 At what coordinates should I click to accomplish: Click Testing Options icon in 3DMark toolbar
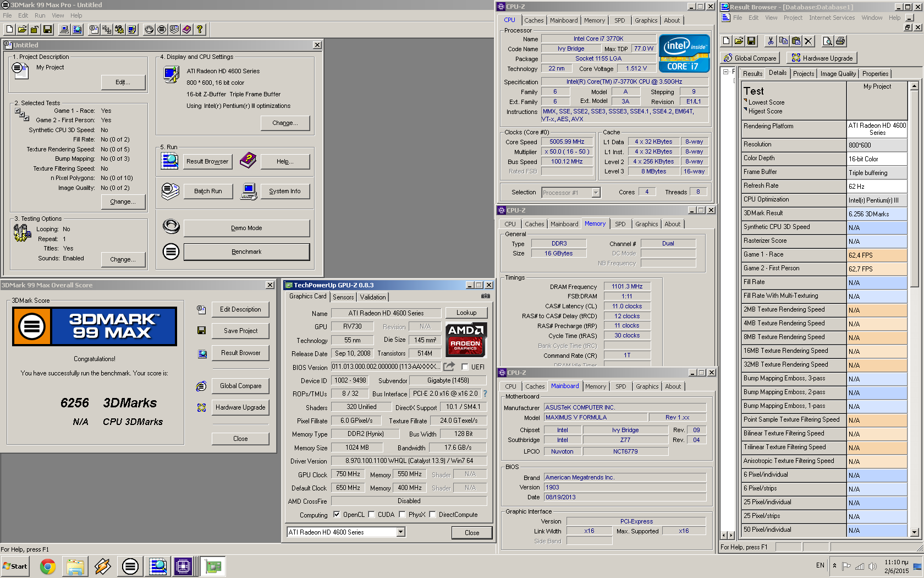click(119, 29)
